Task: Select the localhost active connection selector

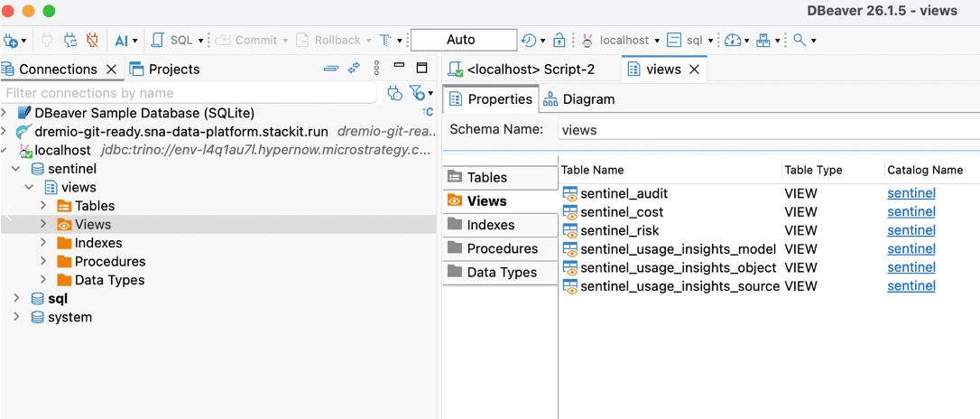Action: click(620, 41)
